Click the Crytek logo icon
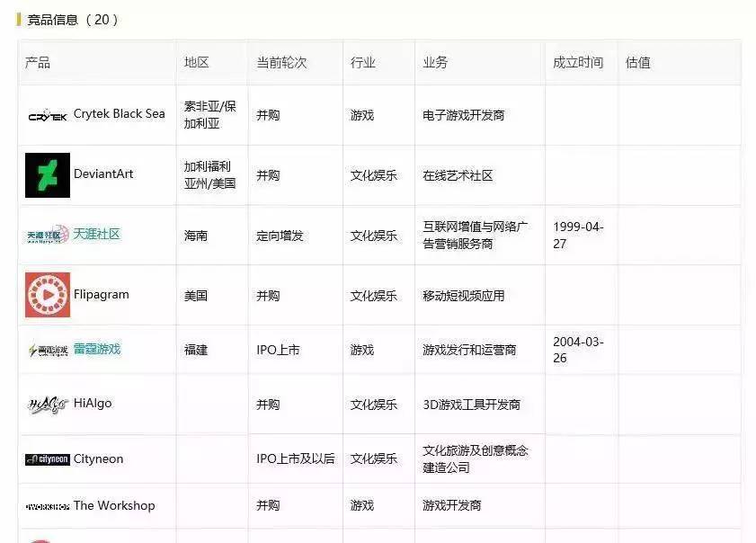 click(48, 115)
